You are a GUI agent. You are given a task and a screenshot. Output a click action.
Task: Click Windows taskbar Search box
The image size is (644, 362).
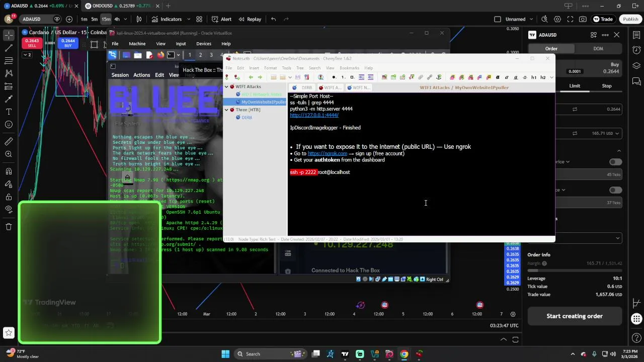(270, 354)
